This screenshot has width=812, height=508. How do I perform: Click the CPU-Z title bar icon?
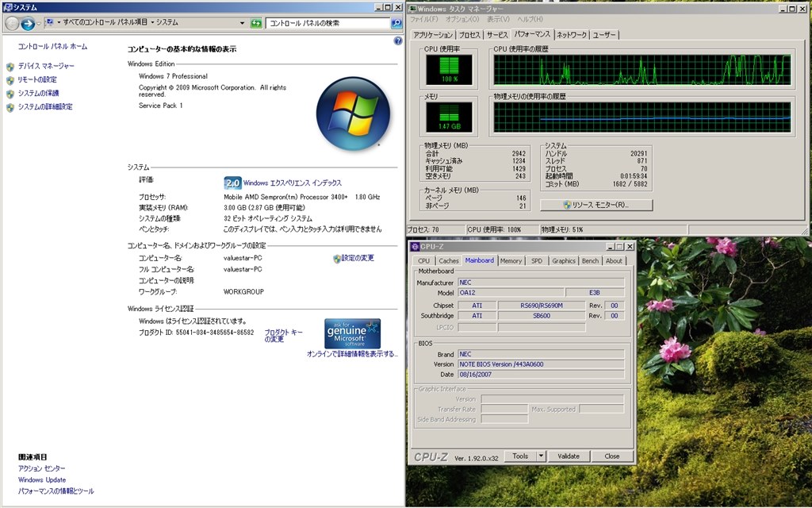click(x=414, y=247)
